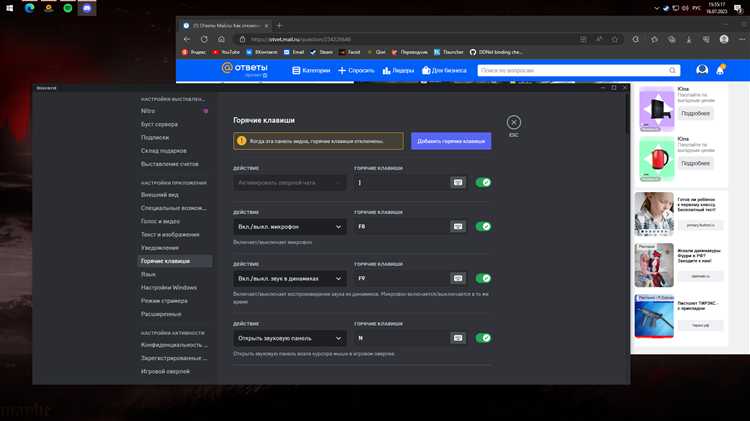Viewport: 750px width, 421px height.
Task: Record keybind for 'Вкл./выкл. микрофон' via keyboard icon
Action: click(458, 226)
